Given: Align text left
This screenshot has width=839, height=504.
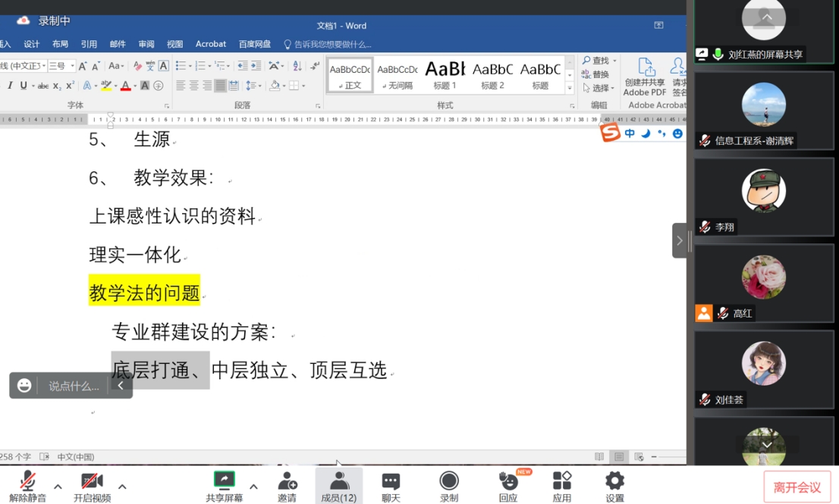Looking at the screenshot, I should (x=181, y=86).
